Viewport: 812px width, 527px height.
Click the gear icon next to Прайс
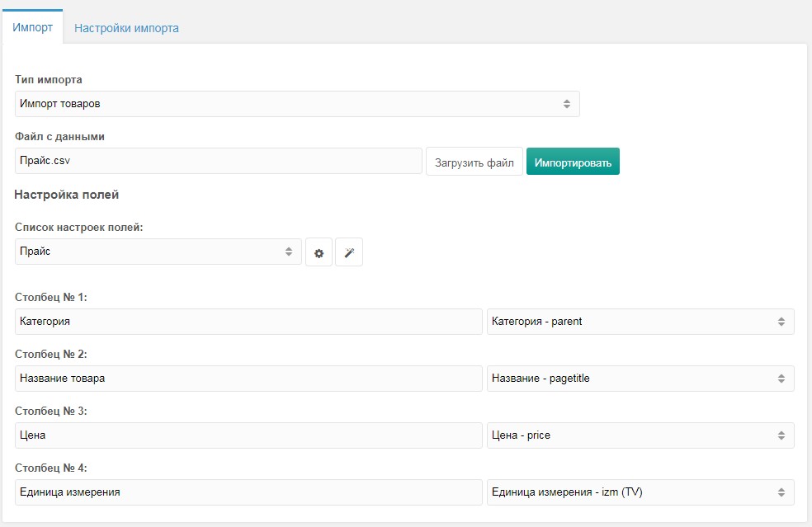tap(319, 252)
